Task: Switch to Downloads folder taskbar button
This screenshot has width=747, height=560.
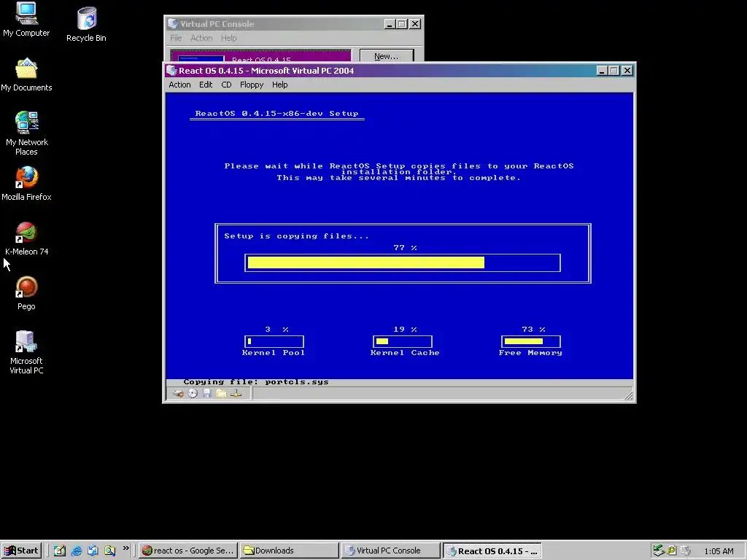Action: pos(289,551)
